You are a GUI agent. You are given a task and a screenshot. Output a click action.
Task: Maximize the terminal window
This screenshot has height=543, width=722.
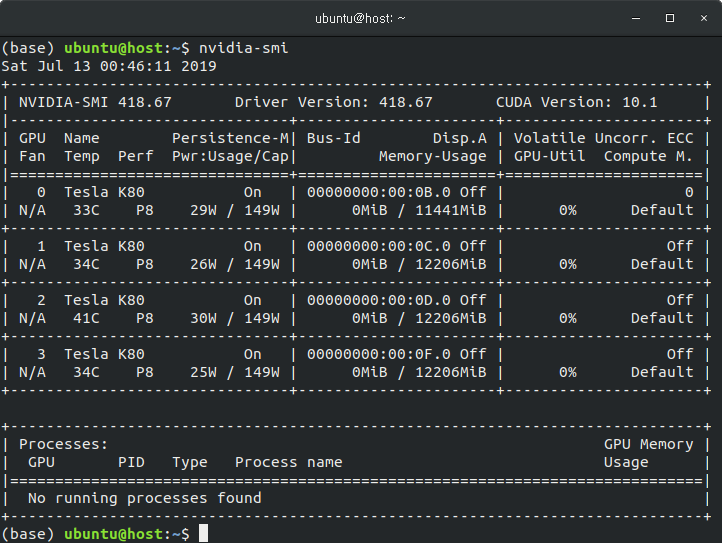click(670, 18)
